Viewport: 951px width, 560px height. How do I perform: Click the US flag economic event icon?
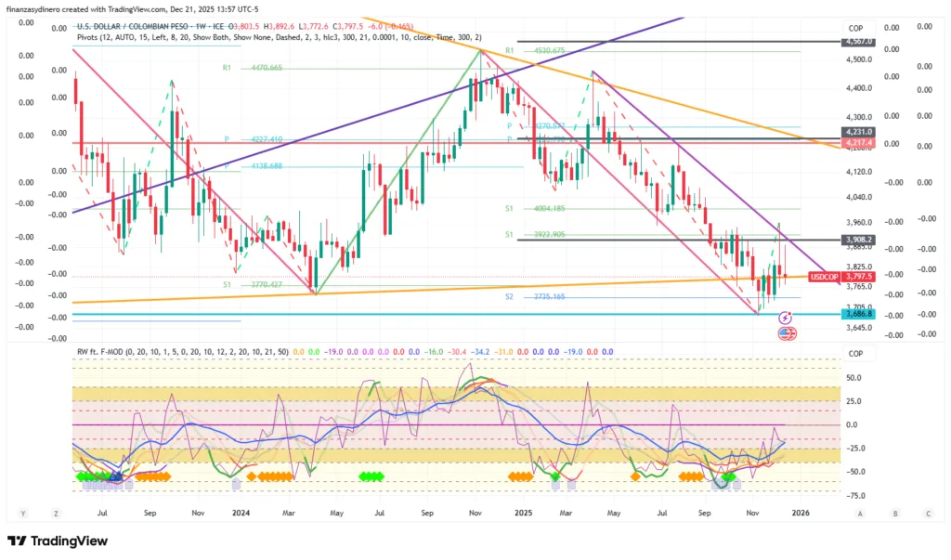787,333
